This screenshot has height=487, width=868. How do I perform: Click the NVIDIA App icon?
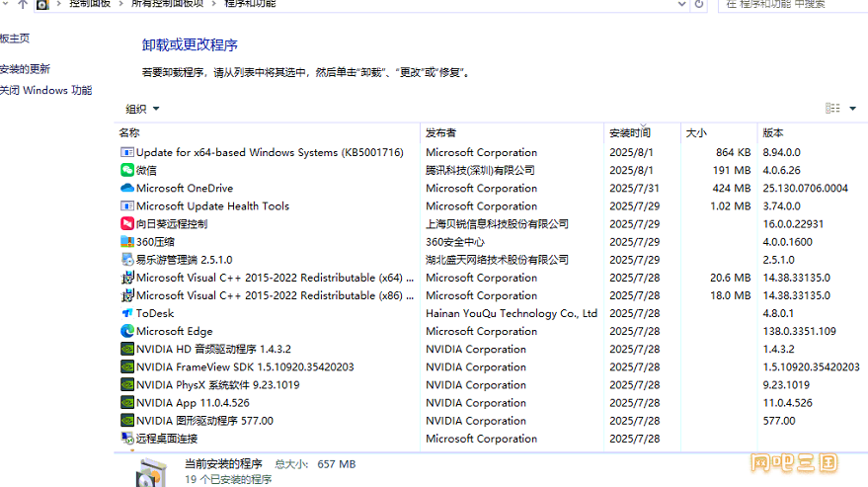127,403
